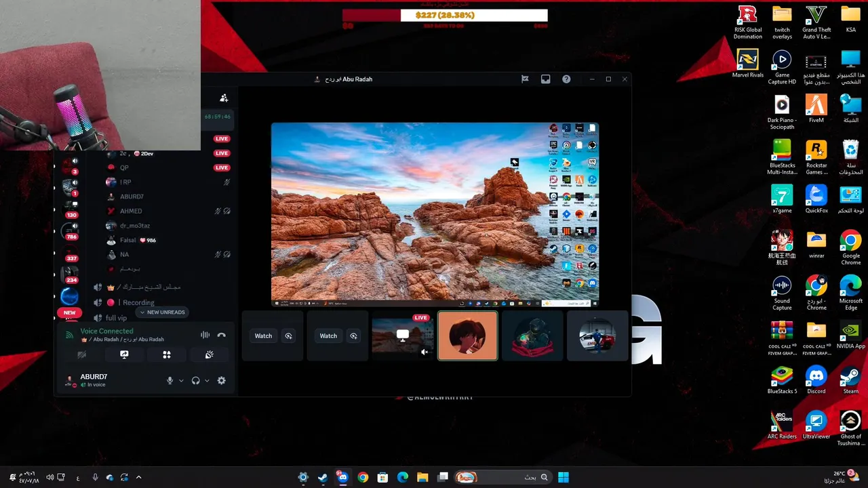Open noise suppression waveform icon in Discord

205,335
